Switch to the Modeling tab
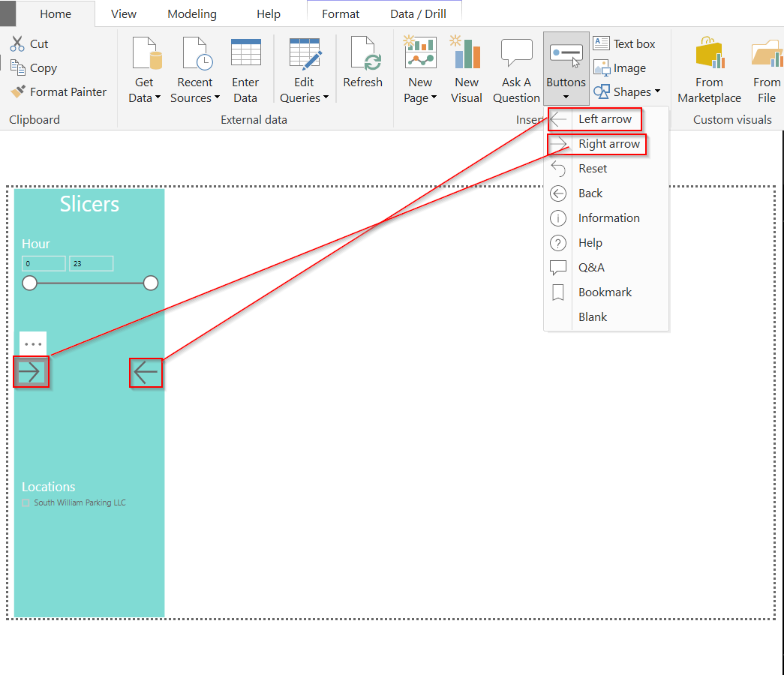 coord(191,13)
